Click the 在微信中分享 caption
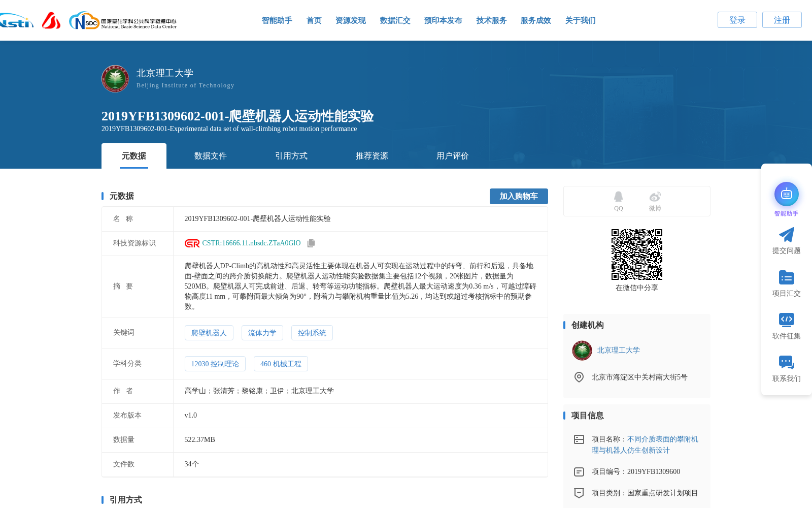This screenshot has width=812, height=508. pos(637,288)
